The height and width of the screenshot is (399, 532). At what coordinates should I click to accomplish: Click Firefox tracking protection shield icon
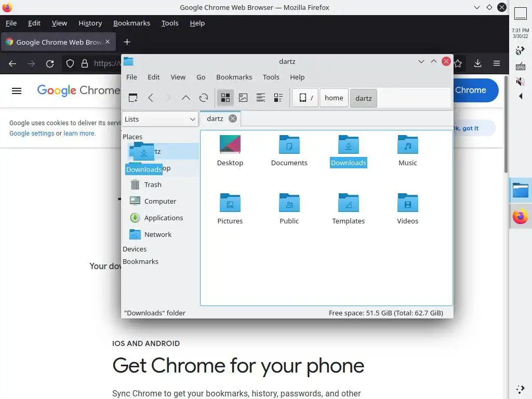70,63
